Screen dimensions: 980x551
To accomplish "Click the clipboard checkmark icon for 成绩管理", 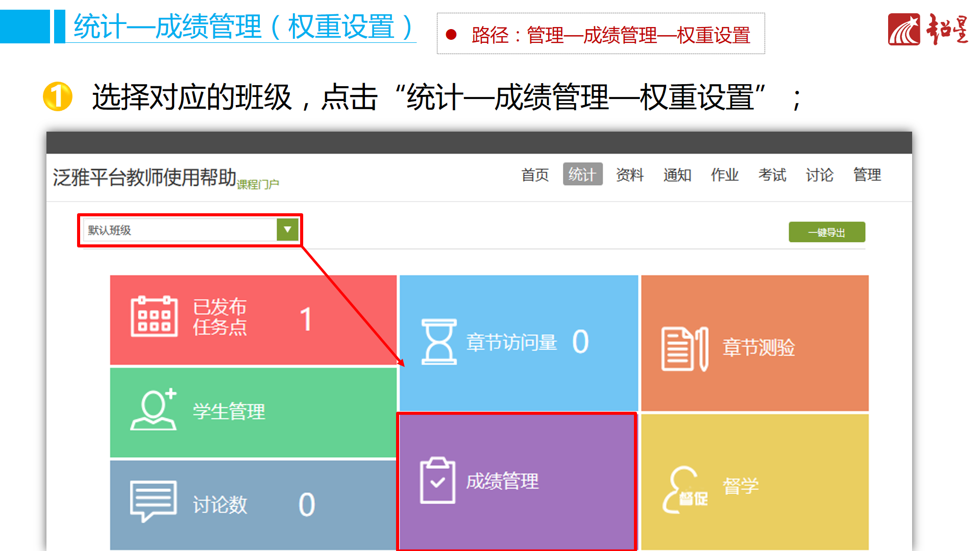I will (437, 480).
